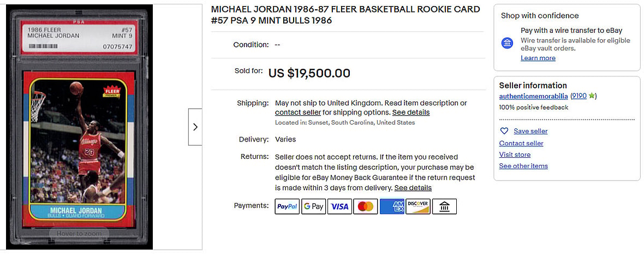The height and width of the screenshot is (255, 644).
Task: Click Learn more about wire transfer
Action: 538,58
